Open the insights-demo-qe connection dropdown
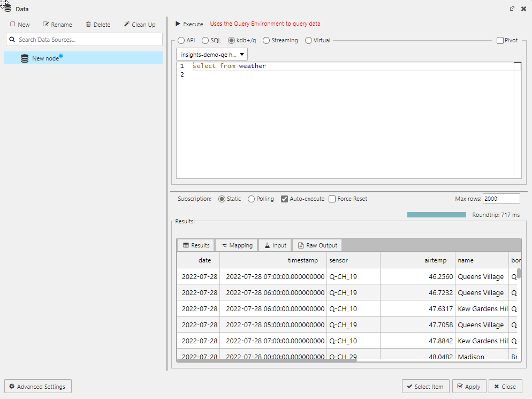Screen dimensions: 532x399 pos(241,54)
